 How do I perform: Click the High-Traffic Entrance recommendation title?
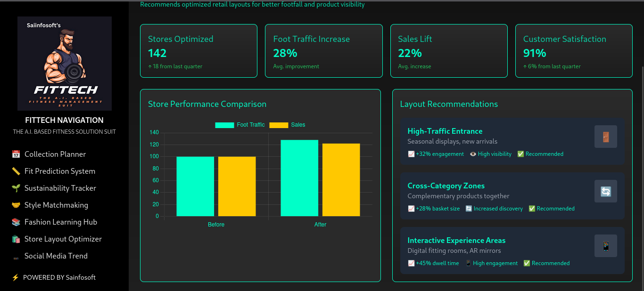[x=445, y=131]
